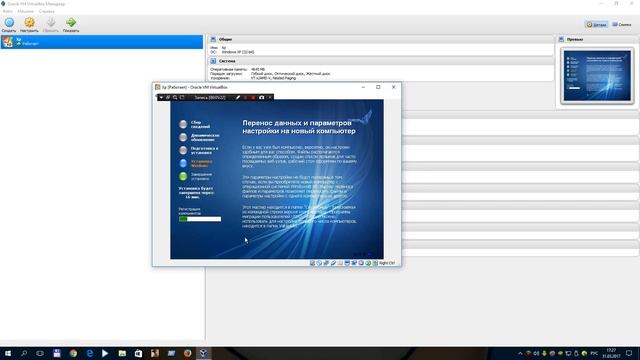Launch Google Chrome from taskbar

(x=73, y=353)
